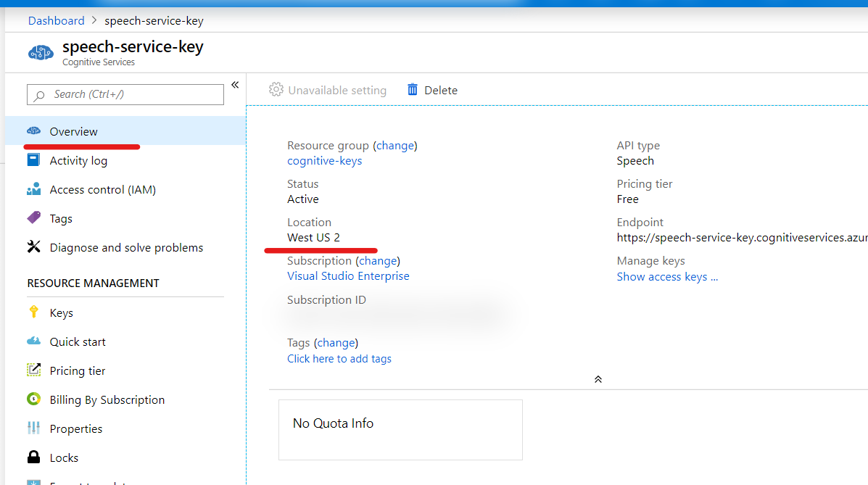Open Diagnose and solve problems
This screenshot has height=485, width=868.
point(126,247)
